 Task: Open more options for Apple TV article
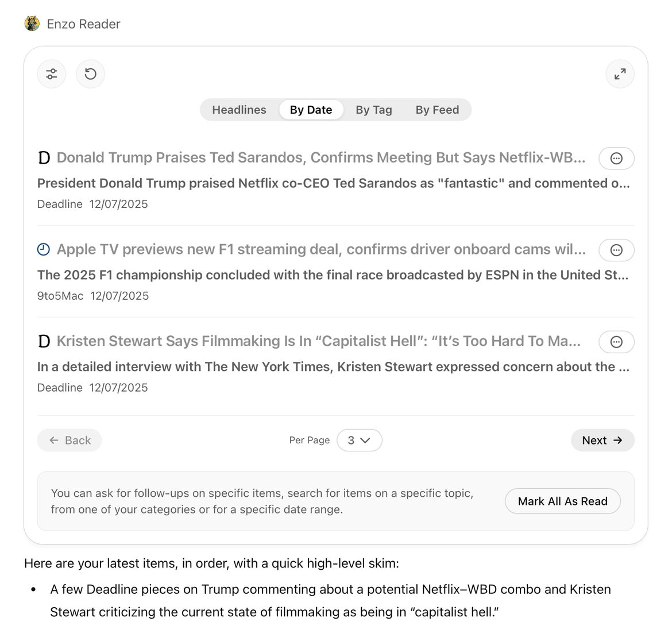[x=616, y=250]
